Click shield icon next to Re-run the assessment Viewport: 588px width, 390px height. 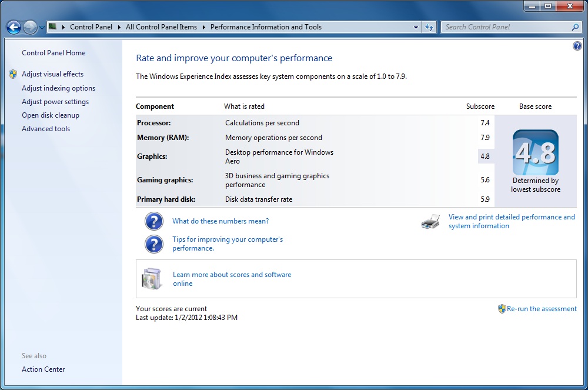(502, 309)
